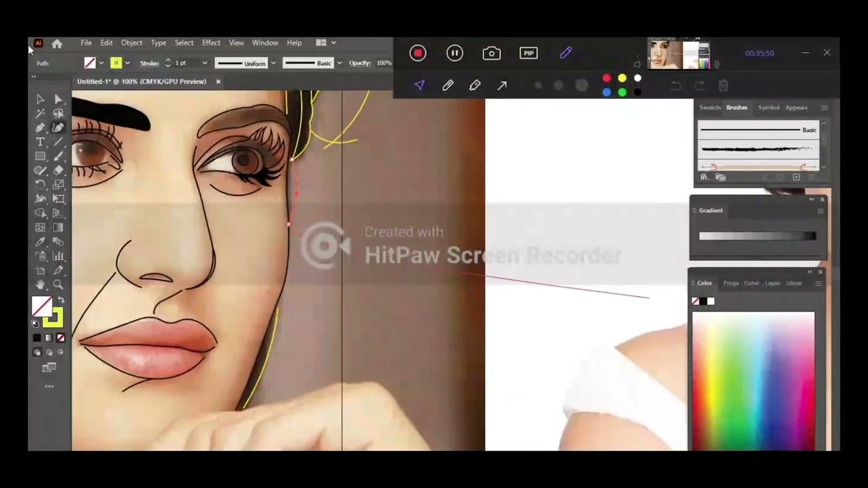Image resolution: width=868 pixels, height=488 pixels.
Task: Click the Gradient slider bar
Action: [x=757, y=236]
